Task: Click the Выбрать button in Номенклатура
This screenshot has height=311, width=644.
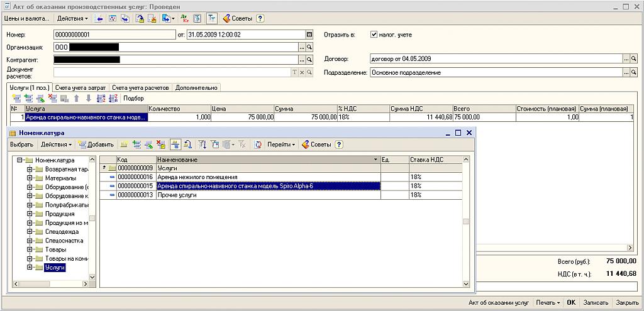Action: pyautogui.click(x=21, y=145)
